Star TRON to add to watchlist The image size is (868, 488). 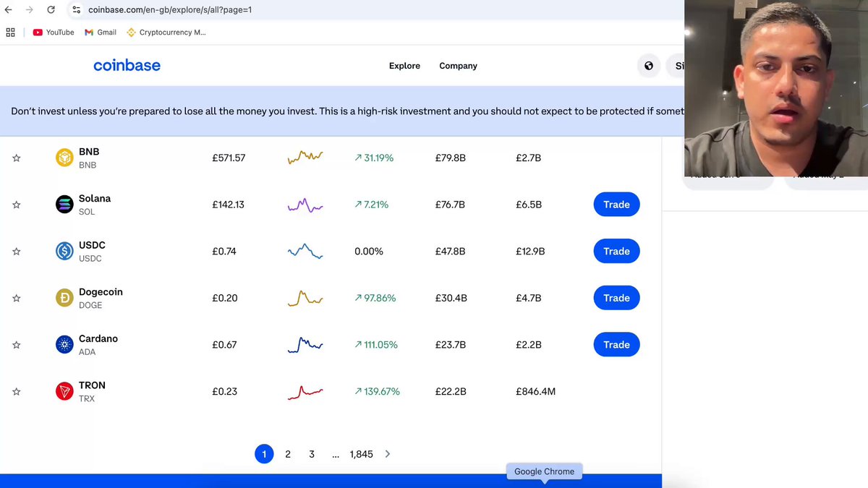coord(17,392)
